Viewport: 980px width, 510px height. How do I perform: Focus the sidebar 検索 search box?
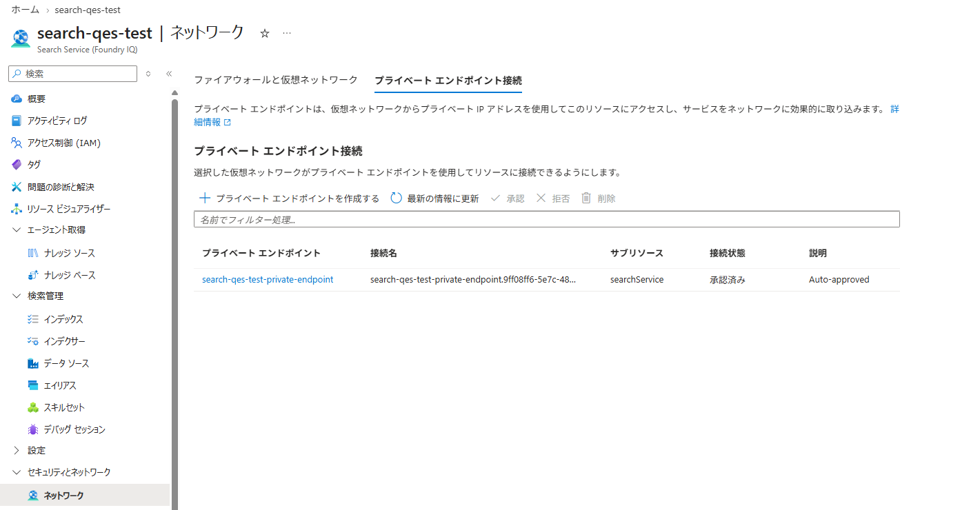[72, 74]
